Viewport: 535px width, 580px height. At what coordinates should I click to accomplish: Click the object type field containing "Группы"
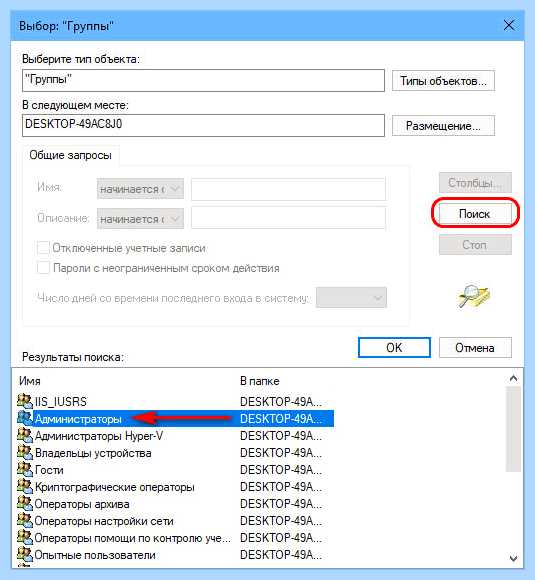pos(203,80)
